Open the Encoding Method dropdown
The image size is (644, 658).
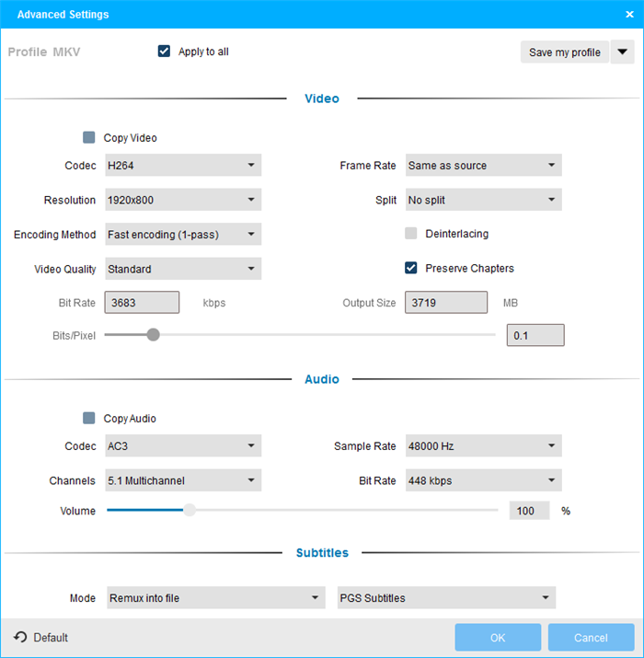click(x=183, y=234)
